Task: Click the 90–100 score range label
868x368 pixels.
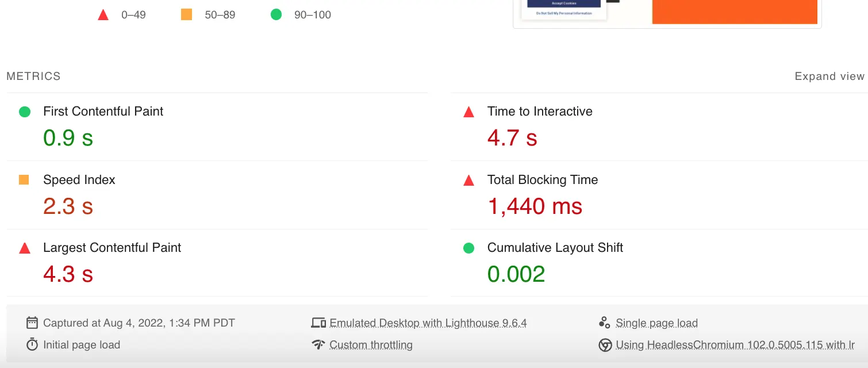Action: point(313,15)
